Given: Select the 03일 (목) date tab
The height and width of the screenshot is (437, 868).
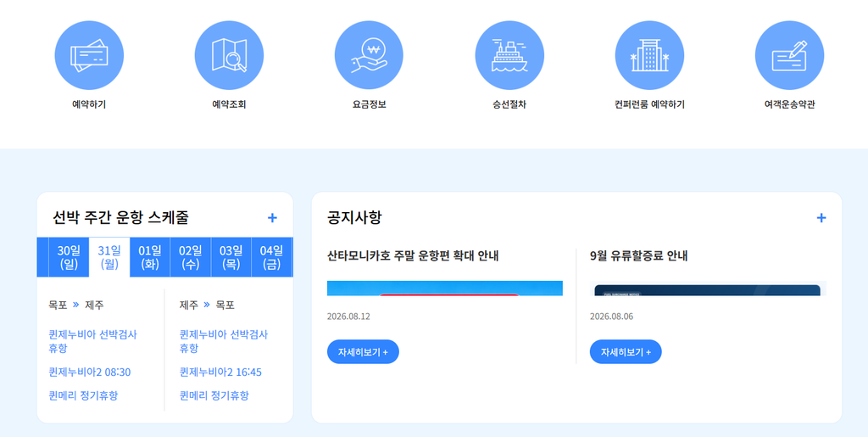Looking at the screenshot, I should (231, 257).
